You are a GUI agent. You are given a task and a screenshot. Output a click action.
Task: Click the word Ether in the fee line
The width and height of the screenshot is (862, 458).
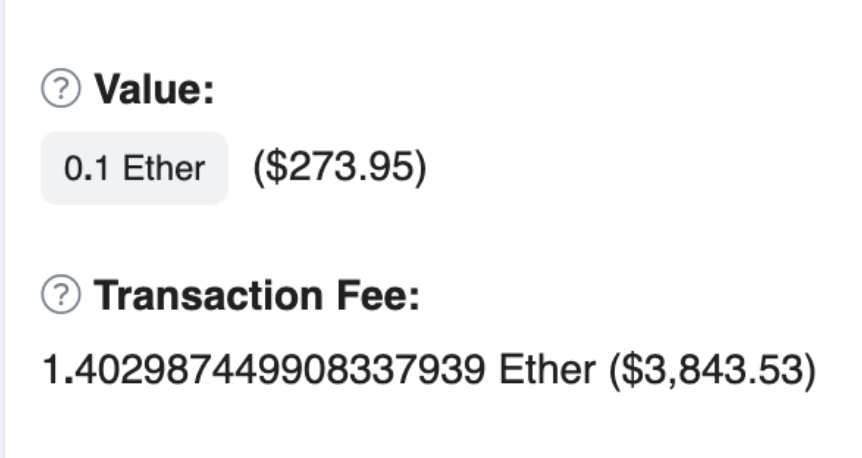pos(548,371)
